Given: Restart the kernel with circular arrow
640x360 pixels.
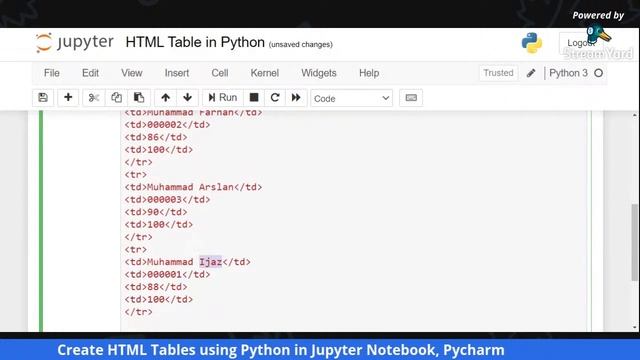Looking at the screenshot, I should [x=275, y=98].
